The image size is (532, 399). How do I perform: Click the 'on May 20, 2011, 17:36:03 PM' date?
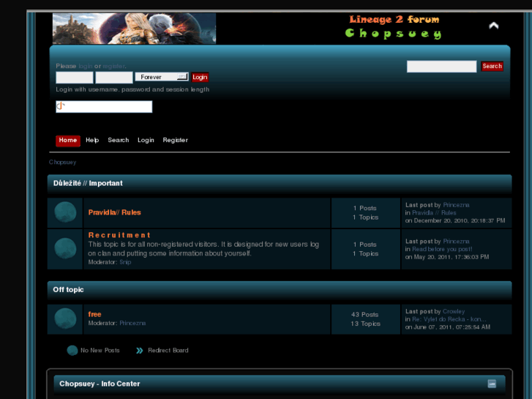[x=447, y=257]
